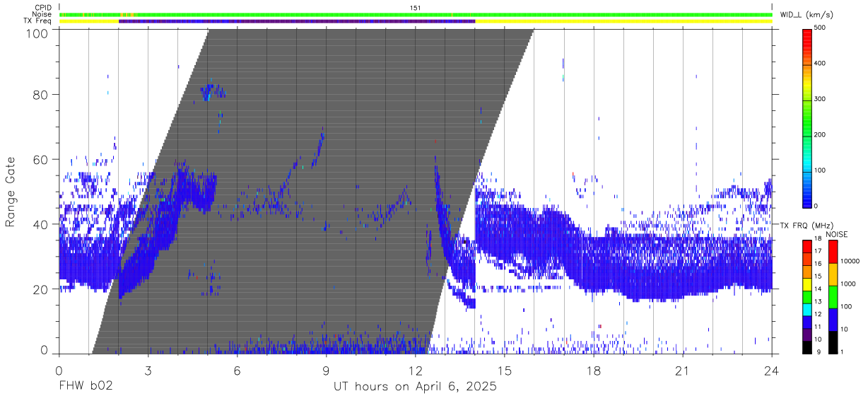Click the 18 label on TX FRQ legend
The width and height of the screenshot is (868, 401).
click(818, 239)
